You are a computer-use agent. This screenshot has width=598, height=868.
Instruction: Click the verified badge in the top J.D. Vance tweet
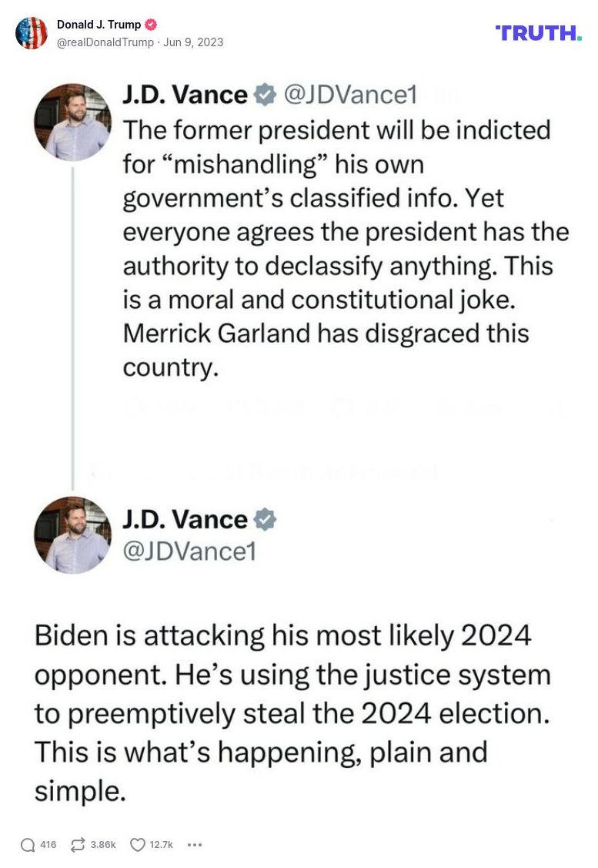[x=265, y=95]
